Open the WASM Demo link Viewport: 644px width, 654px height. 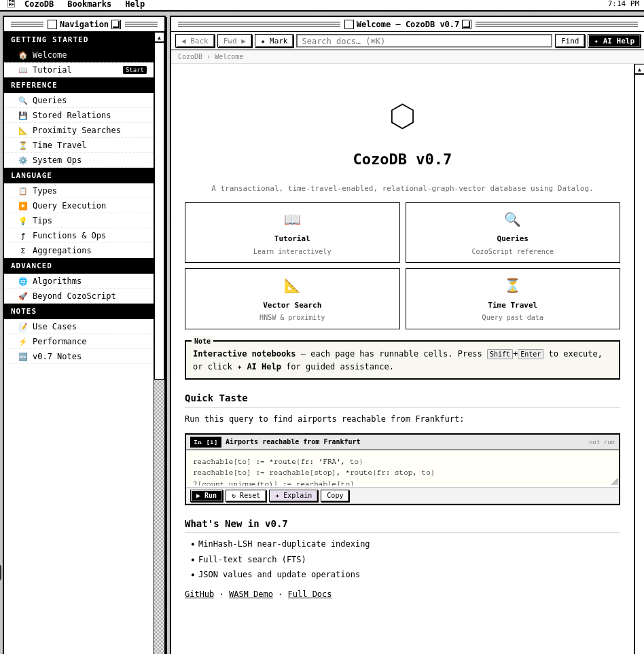[251, 594]
